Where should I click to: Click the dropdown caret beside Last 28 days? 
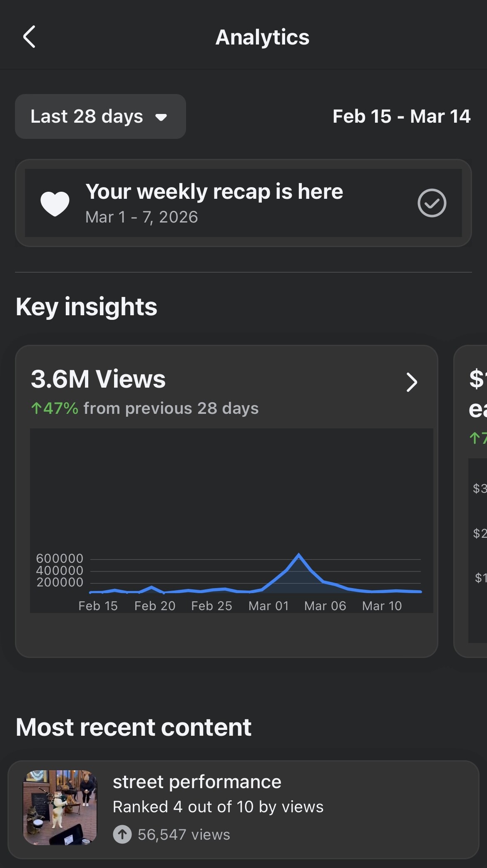click(161, 117)
